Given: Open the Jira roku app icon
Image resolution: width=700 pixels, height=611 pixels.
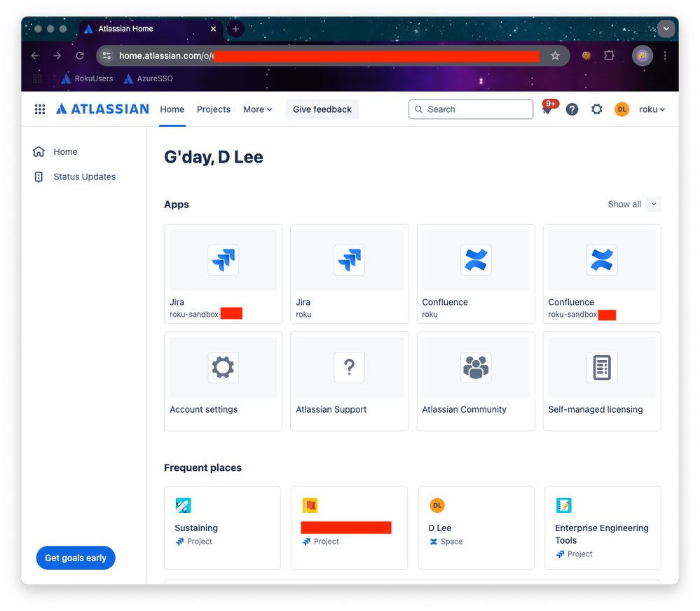Looking at the screenshot, I should coord(349,260).
